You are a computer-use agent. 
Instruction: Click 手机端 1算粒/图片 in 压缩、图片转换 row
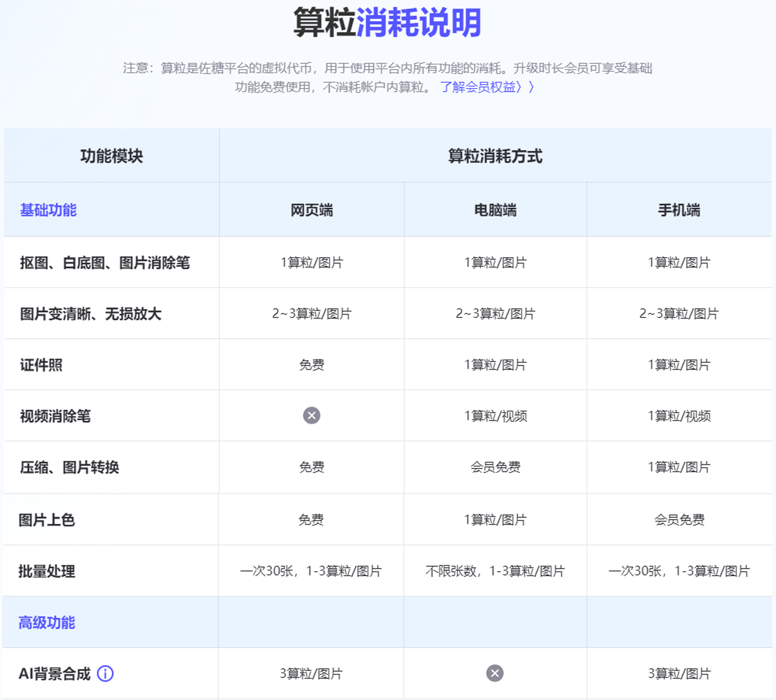pyautogui.click(x=679, y=467)
